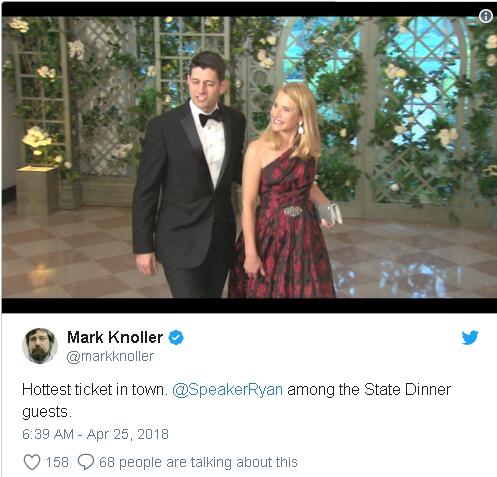Click the black bar below the photo
Screen dimensions: 497x477
(249, 305)
